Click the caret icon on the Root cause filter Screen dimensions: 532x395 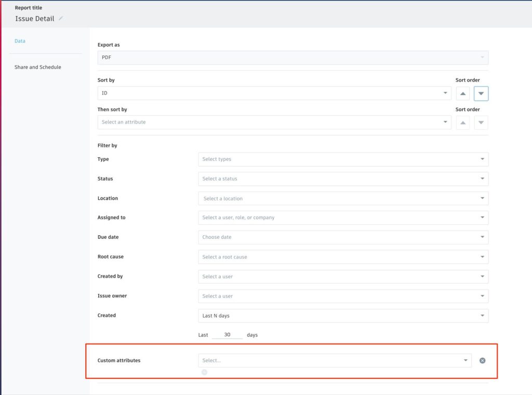coord(482,256)
